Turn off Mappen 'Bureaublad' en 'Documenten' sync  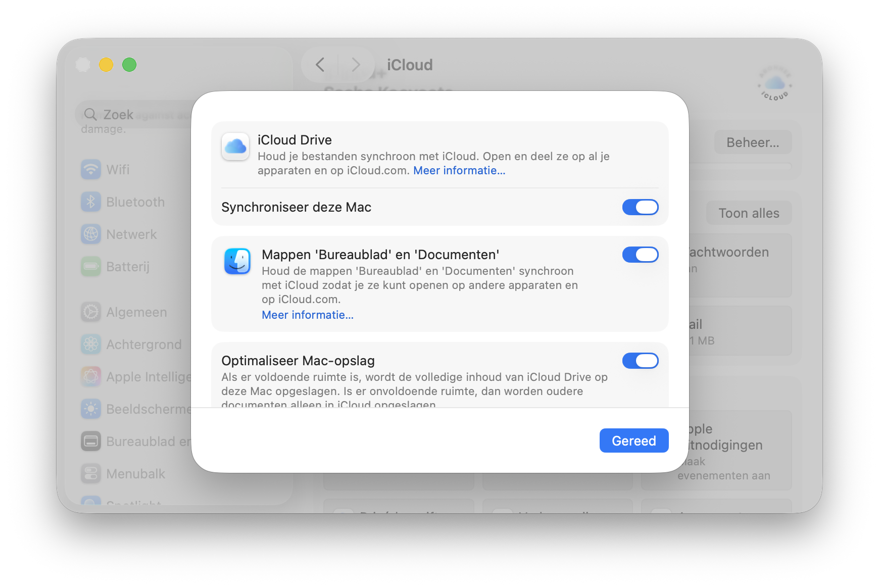(x=640, y=254)
